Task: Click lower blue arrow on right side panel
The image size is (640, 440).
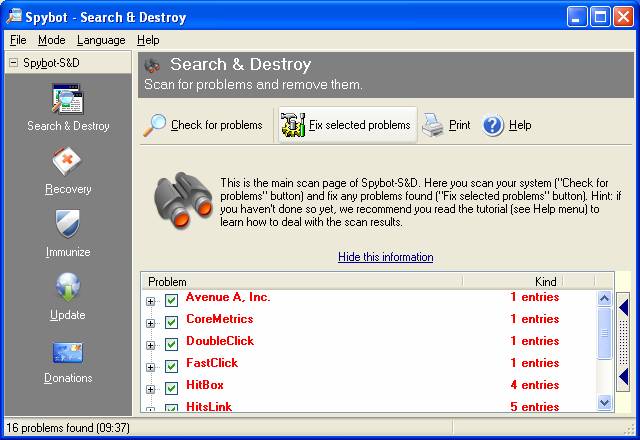Action: click(x=623, y=376)
